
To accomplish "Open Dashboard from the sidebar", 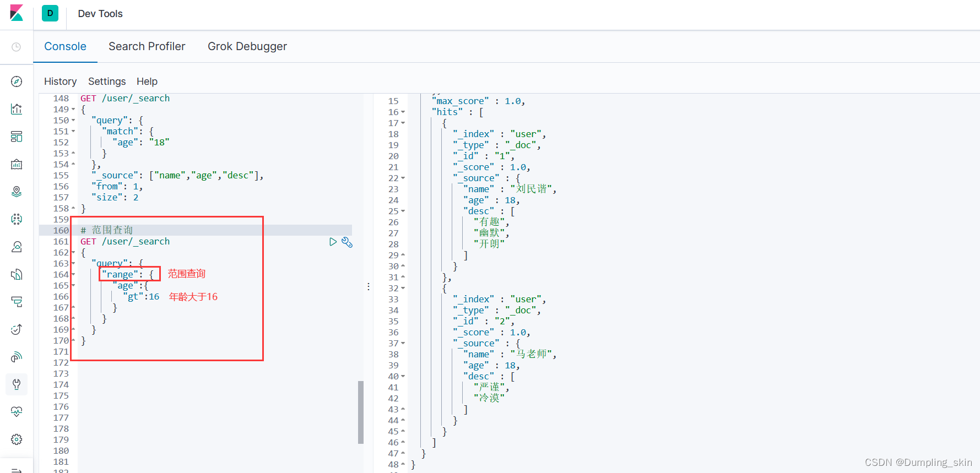I will point(17,137).
